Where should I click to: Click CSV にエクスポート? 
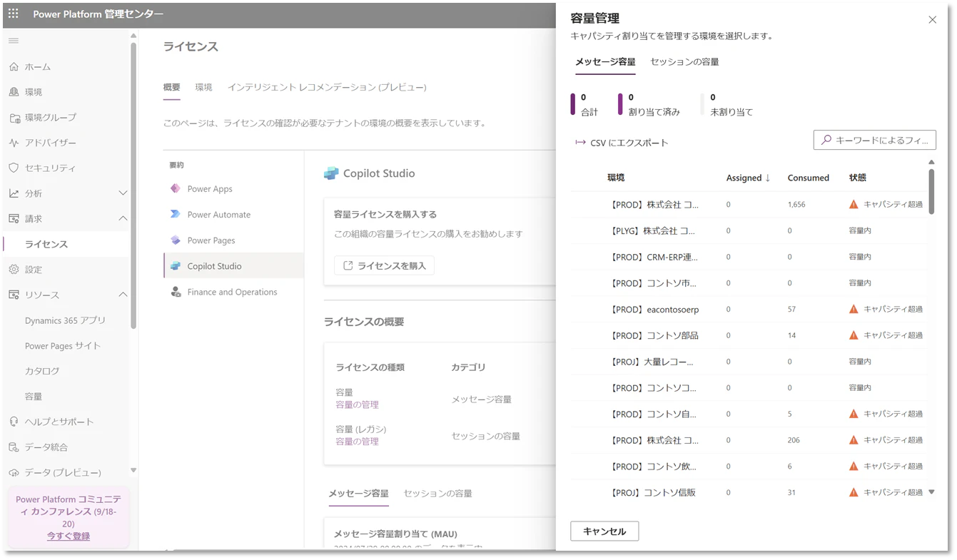(x=622, y=143)
